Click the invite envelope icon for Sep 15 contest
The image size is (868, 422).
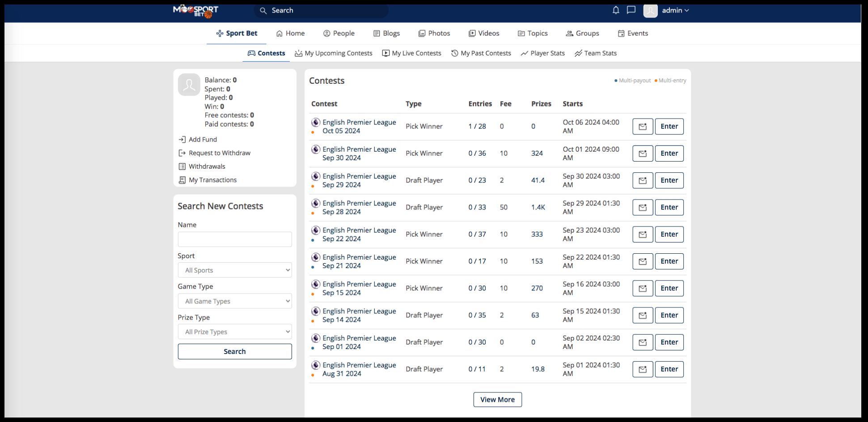643,288
